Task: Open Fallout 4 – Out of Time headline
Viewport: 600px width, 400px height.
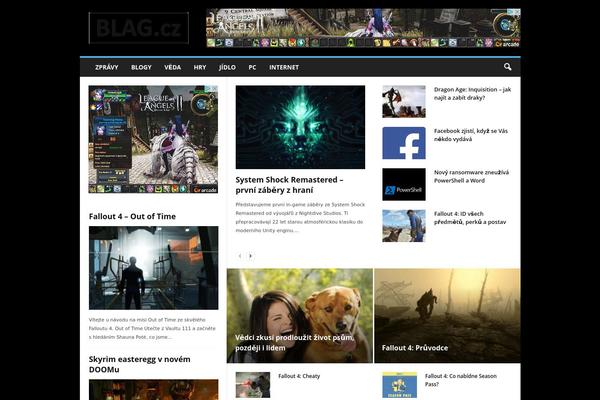Action: click(132, 216)
